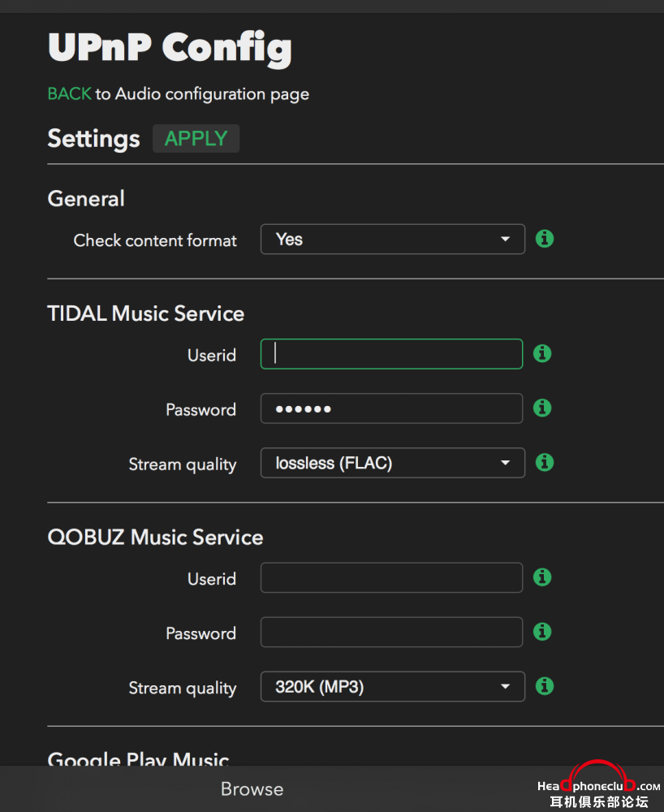Image resolution: width=664 pixels, height=812 pixels.
Task: Click the QOBUZ 'Stream quality' label
Action: click(183, 689)
